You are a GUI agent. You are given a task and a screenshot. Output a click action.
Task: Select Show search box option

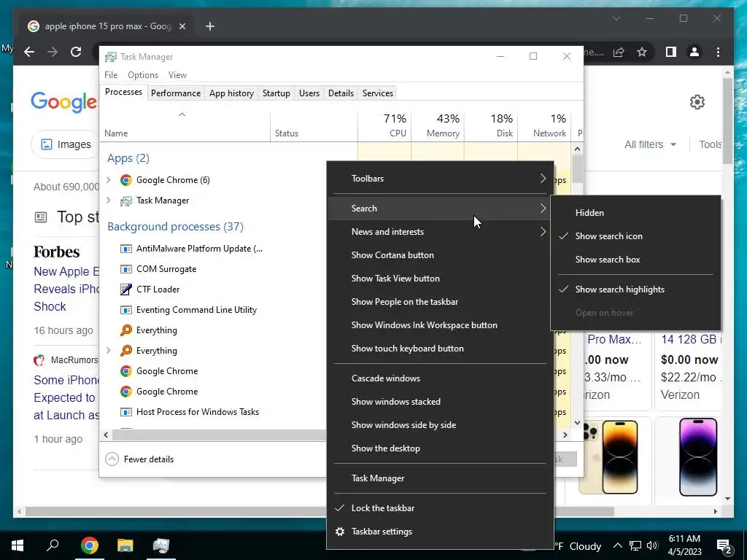pyautogui.click(x=635, y=260)
